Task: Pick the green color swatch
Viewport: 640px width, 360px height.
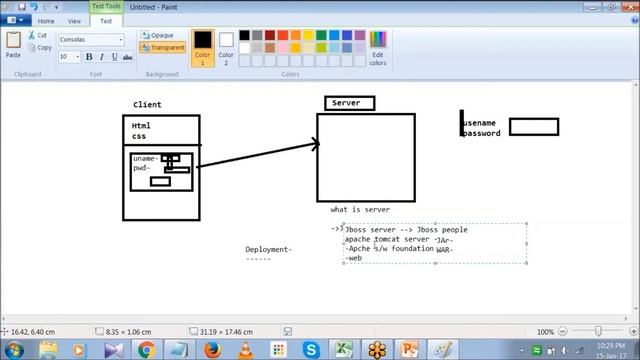Action: (x=321, y=35)
